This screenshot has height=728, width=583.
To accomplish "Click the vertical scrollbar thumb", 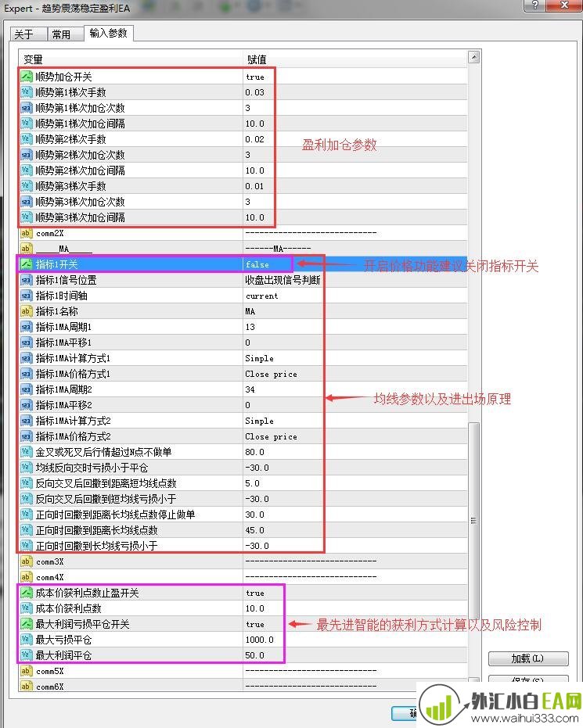I will (473, 520).
